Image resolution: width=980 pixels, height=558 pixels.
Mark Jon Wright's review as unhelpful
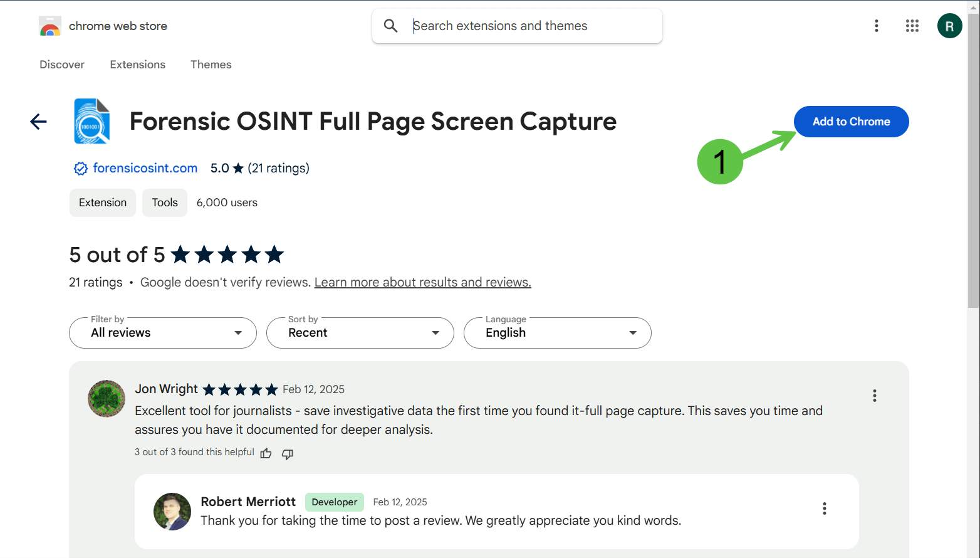coord(288,454)
